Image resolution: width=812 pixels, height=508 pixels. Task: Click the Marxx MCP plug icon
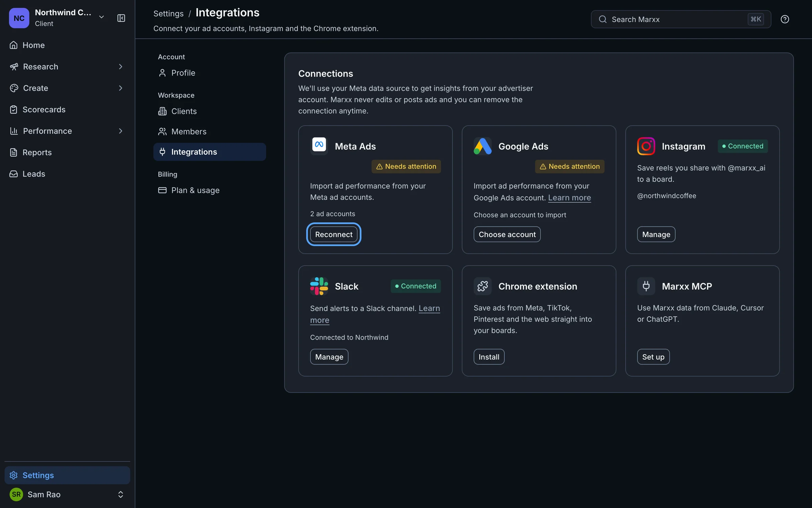tap(646, 286)
